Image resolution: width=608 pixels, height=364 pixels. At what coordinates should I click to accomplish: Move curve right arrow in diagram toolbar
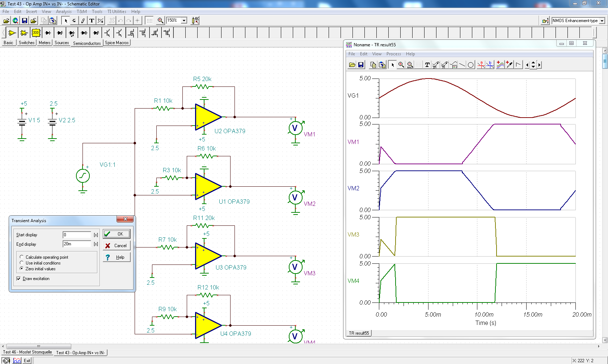tap(539, 65)
